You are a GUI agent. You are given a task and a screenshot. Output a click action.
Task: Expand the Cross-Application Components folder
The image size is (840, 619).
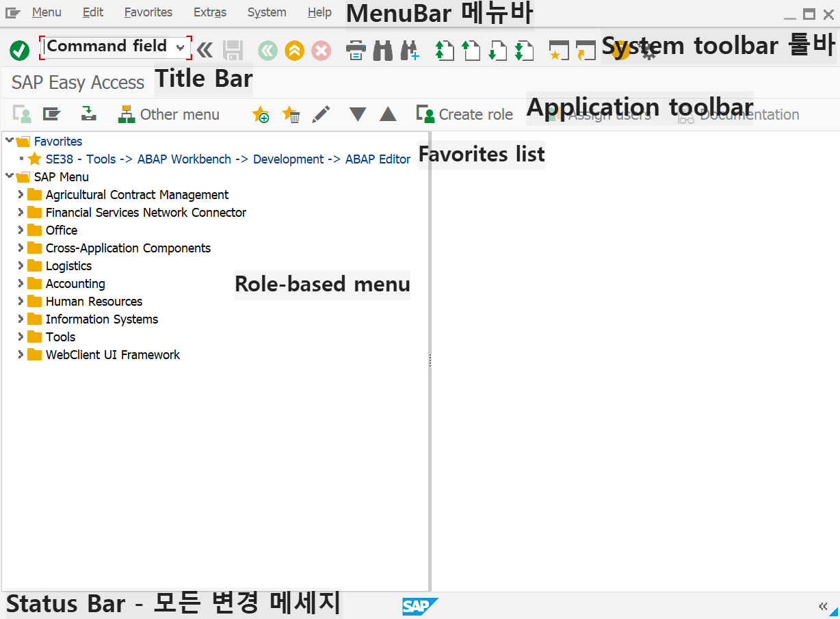(21, 248)
